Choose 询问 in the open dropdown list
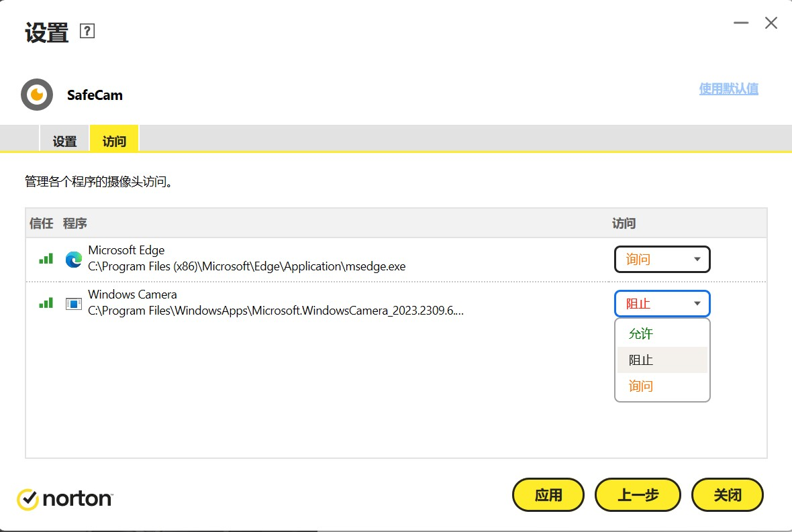This screenshot has height=532, width=792. pos(641,386)
